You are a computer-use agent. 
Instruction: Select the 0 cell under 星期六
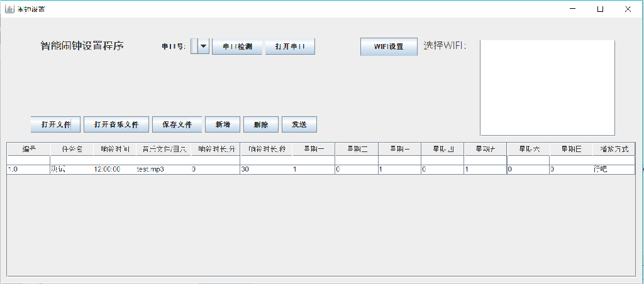click(x=528, y=169)
